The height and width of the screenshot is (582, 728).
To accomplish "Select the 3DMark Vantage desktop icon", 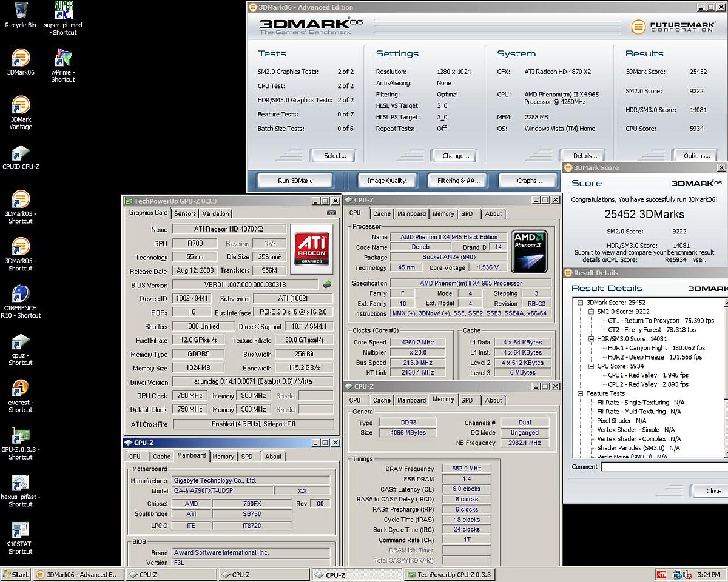I will [21, 113].
